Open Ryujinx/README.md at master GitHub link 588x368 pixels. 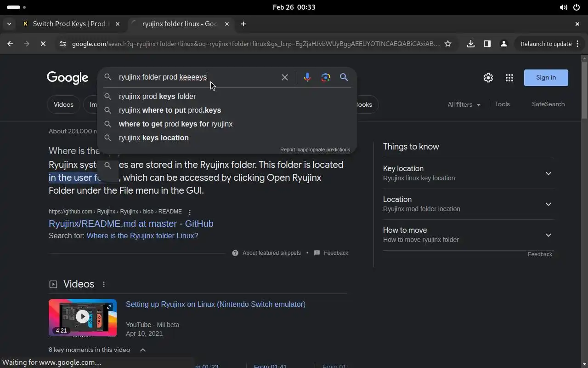(131, 224)
